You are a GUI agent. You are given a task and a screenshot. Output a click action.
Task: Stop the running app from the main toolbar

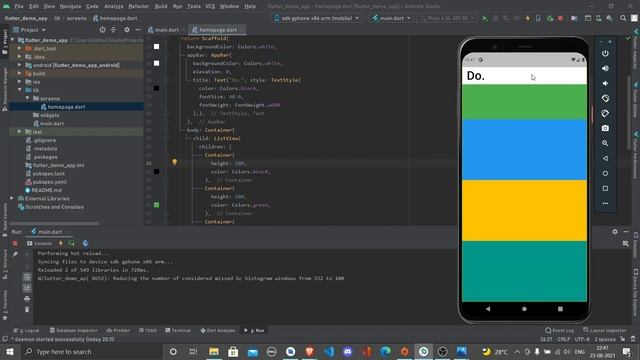click(560, 18)
